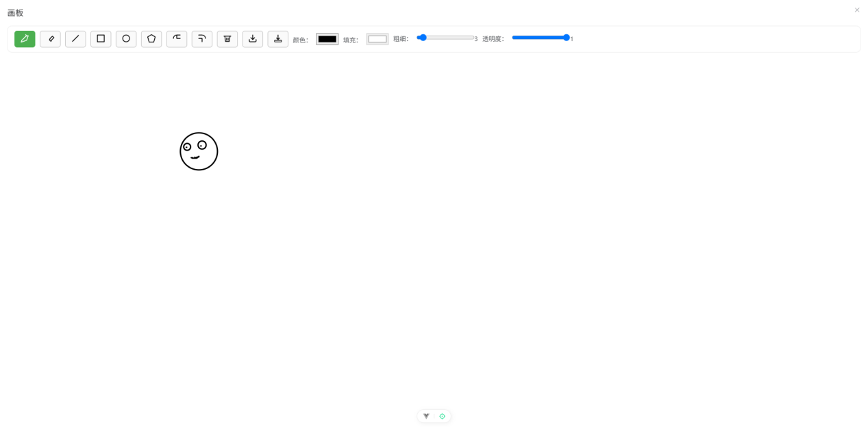Select the pentagon drawing tool
Image resolution: width=868 pixels, height=427 pixels.
pos(151,39)
